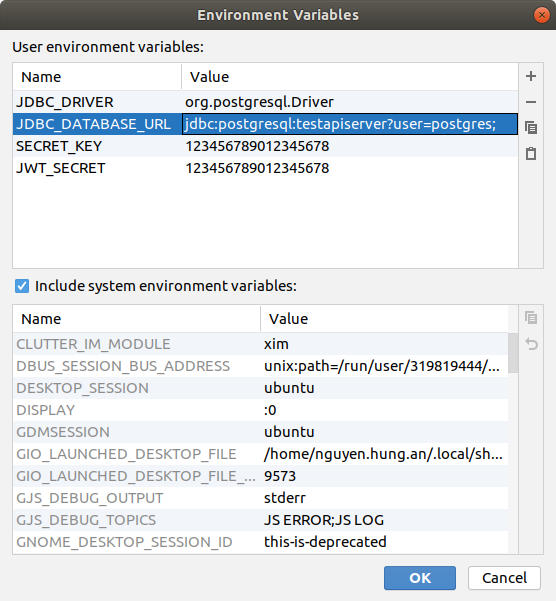Add a new user environment variable
Image resolution: width=556 pixels, height=601 pixels.
tap(531, 76)
